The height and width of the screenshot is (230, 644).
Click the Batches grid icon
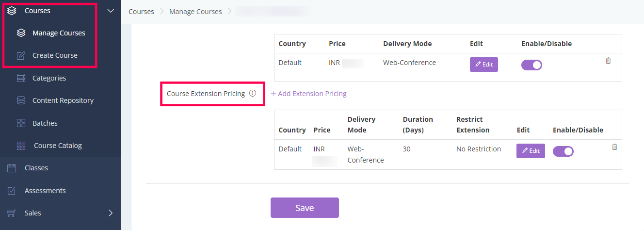point(21,123)
